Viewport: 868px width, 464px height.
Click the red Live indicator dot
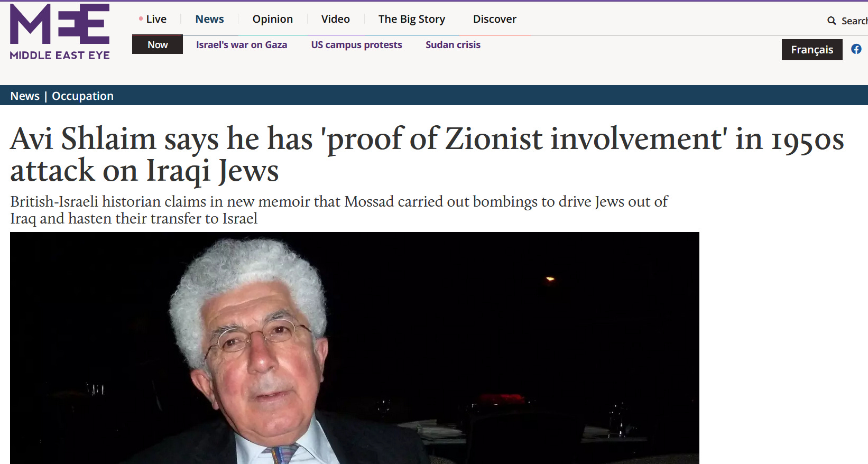tap(141, 19)
